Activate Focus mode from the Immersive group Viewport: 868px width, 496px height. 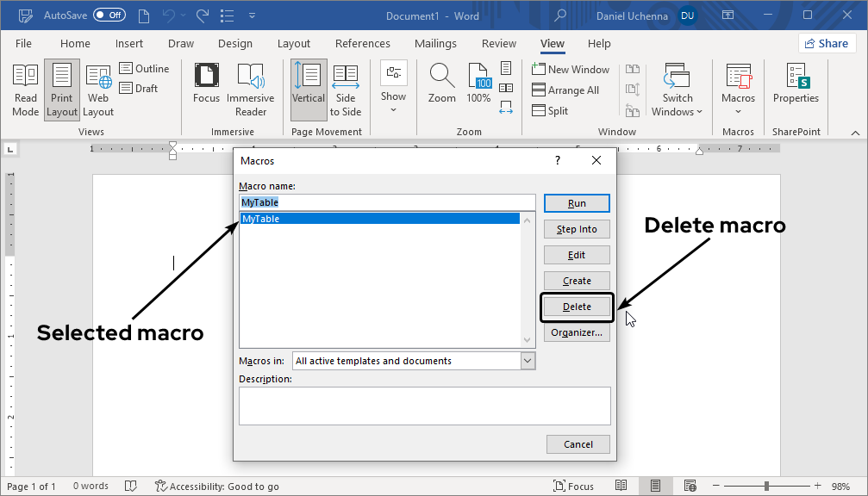(x=206, y=89)
